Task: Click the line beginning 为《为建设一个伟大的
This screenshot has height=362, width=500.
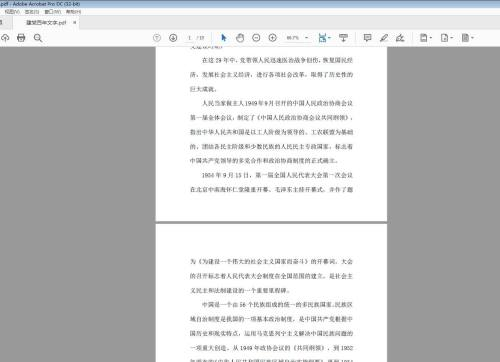Action: point(271,261)
